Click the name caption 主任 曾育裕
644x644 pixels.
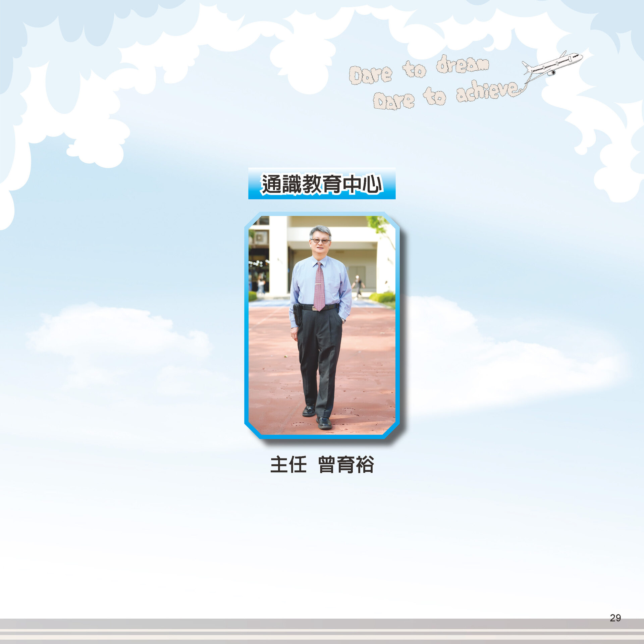(x=322, y=465)
